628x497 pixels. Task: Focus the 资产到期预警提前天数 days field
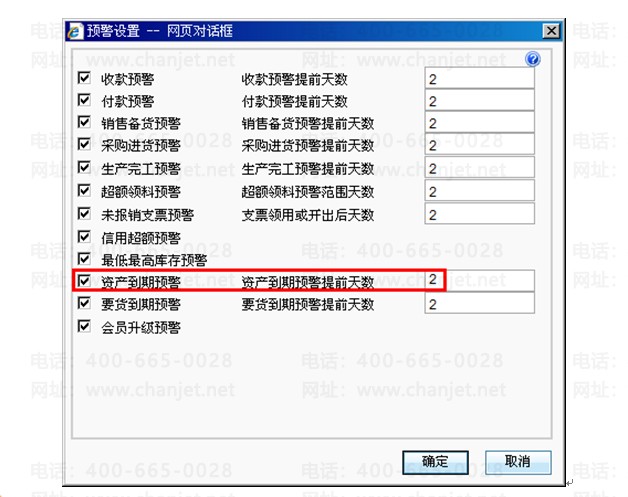[x=479, y=281]
